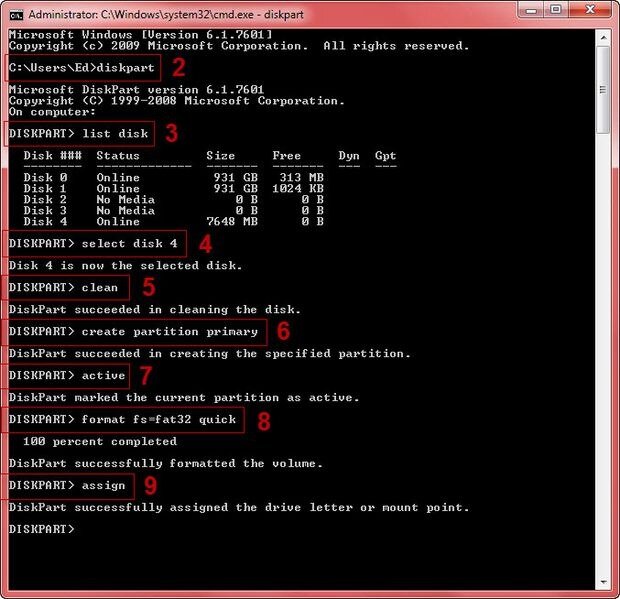Image resolution: width=620 pixels, height=599 pixels.
Task: Click 'successfully assigned the drive letter' line
Action: coord(239,507)
